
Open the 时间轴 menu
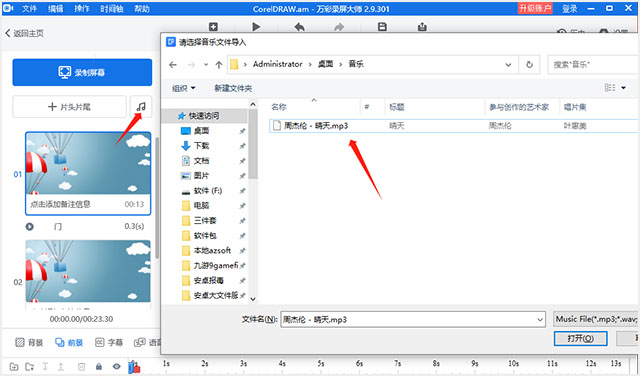(112, 9)
